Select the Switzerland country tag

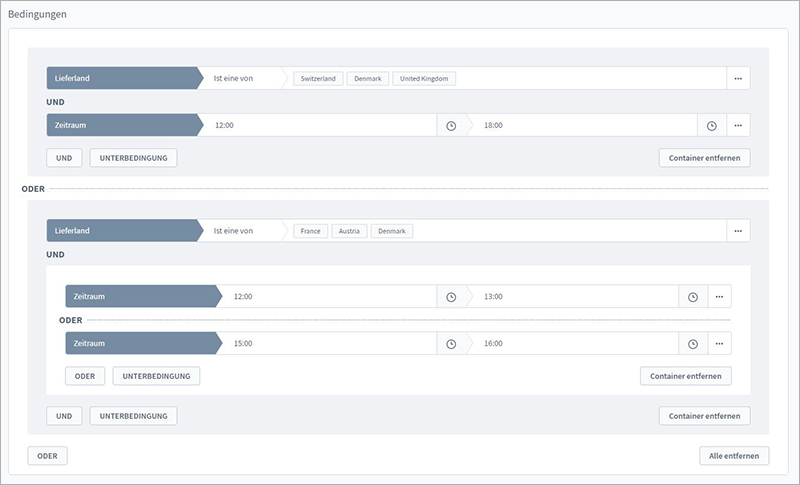pyautogui.click(x=318, y=78)
